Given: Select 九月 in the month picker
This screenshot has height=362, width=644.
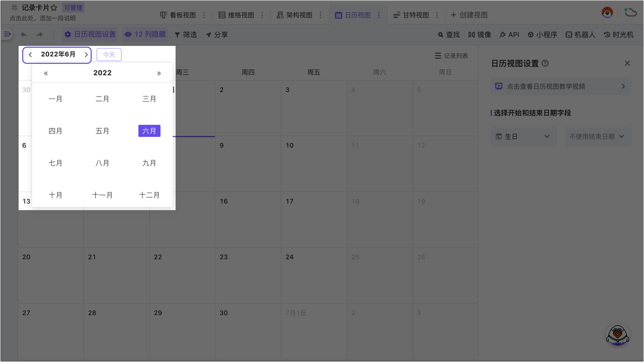Looking at the screenshot, I should pos(149,163).
